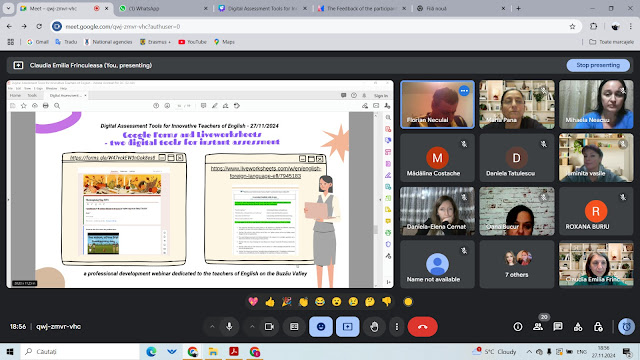Send the thinking face reaction
The image size is (640, 360).
click(x=370, y=302)
